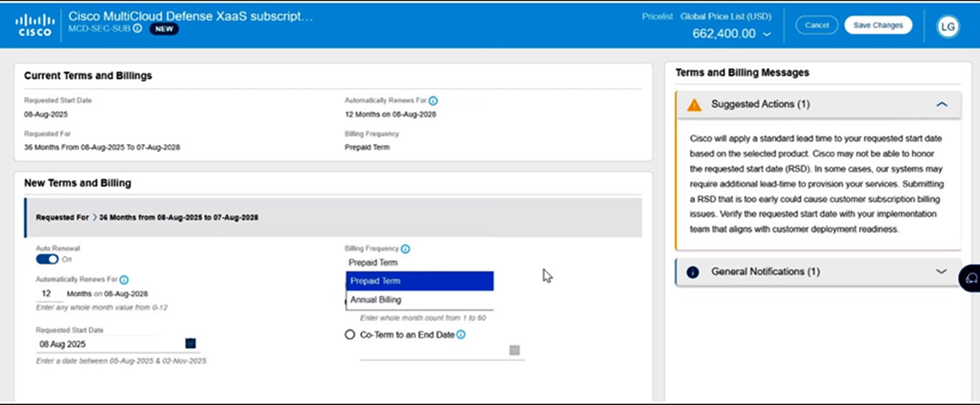Open the LG user avatar menu
980x405 pixels.
point(948,26)
